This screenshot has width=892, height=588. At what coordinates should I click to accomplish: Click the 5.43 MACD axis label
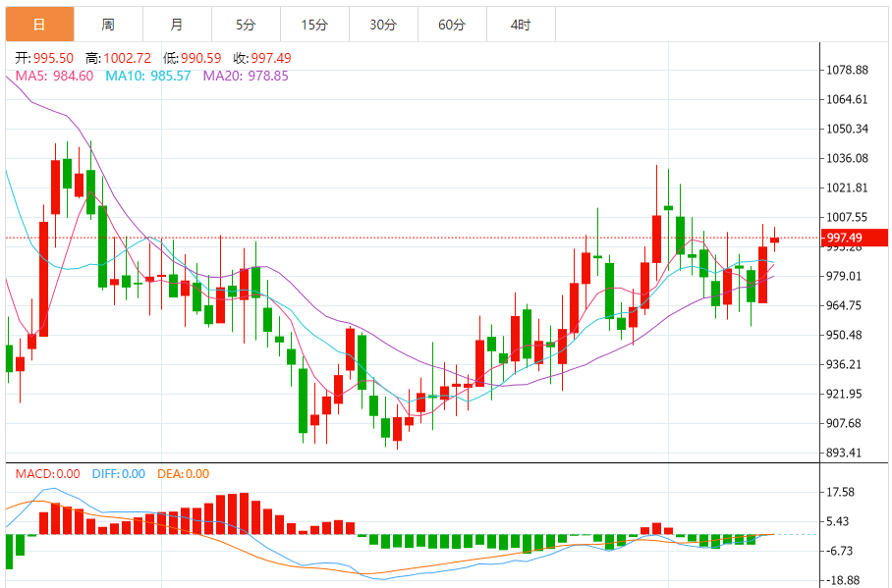pos(838,521)
